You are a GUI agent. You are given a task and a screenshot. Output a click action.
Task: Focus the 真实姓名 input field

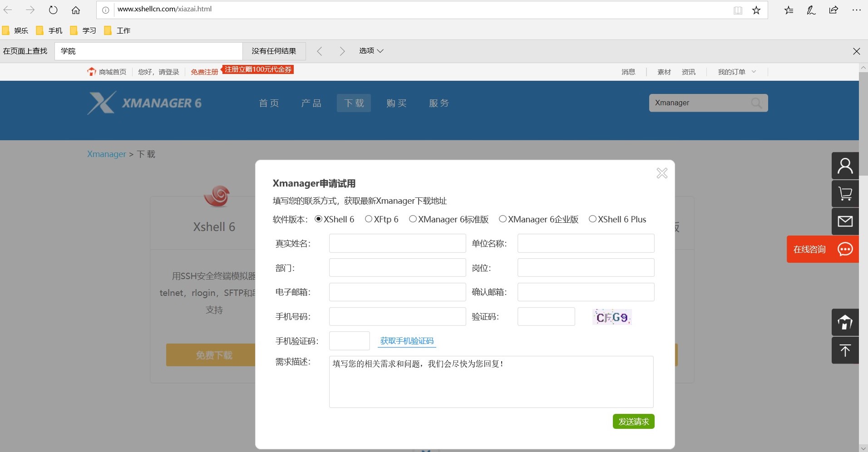(398, 243)
